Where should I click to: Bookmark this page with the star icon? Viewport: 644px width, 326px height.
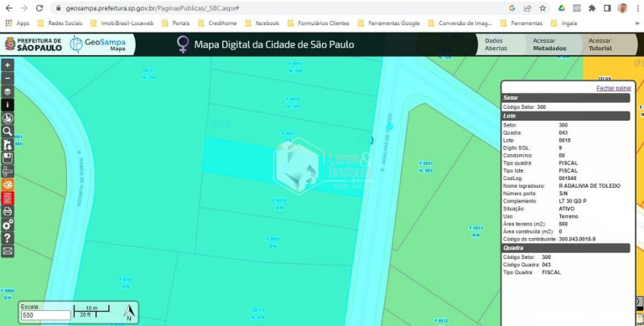click(543, 8)
